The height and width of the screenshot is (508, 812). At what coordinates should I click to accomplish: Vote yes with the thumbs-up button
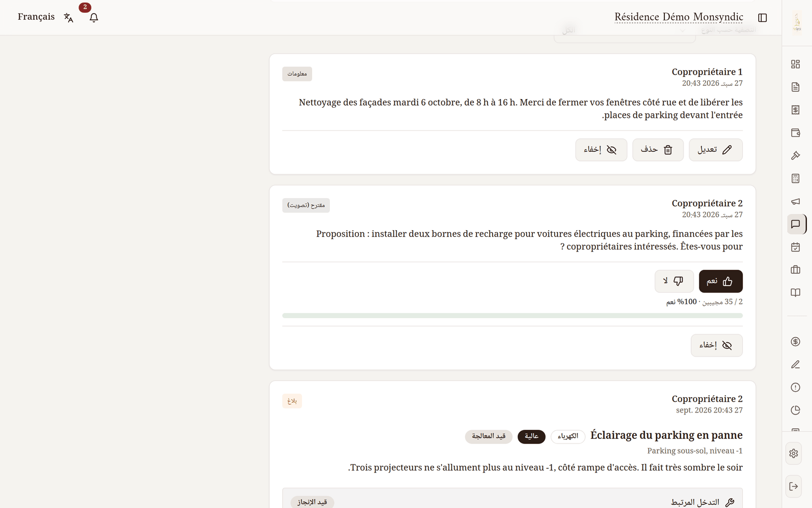pyautogui.click(x=721, y=281)
